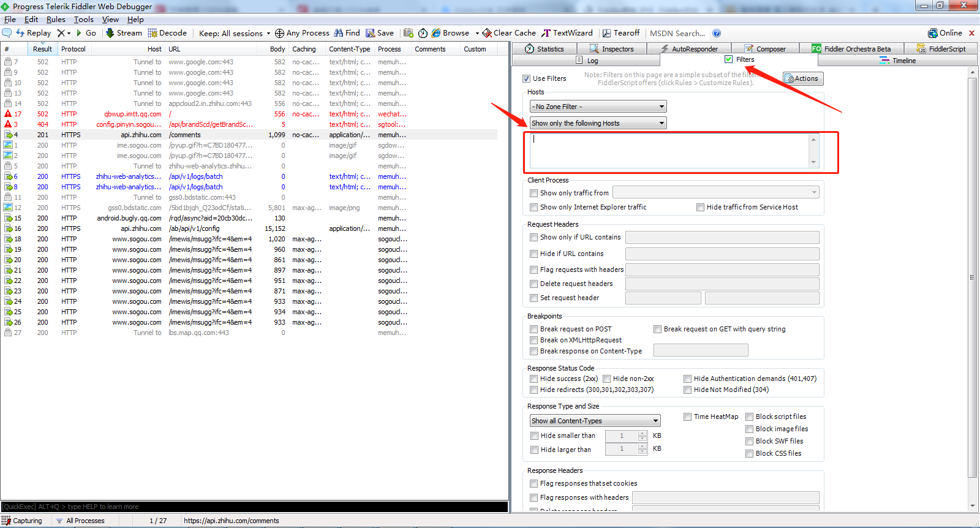Open the No Zone Filter dropdown
Image resolution: width=980 pixels, height=528 pixels.
(x=598, y=107)
